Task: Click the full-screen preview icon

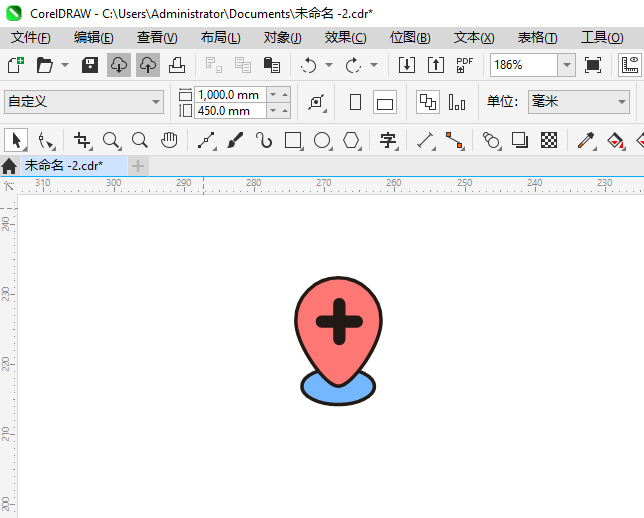Action: (593, 65)
